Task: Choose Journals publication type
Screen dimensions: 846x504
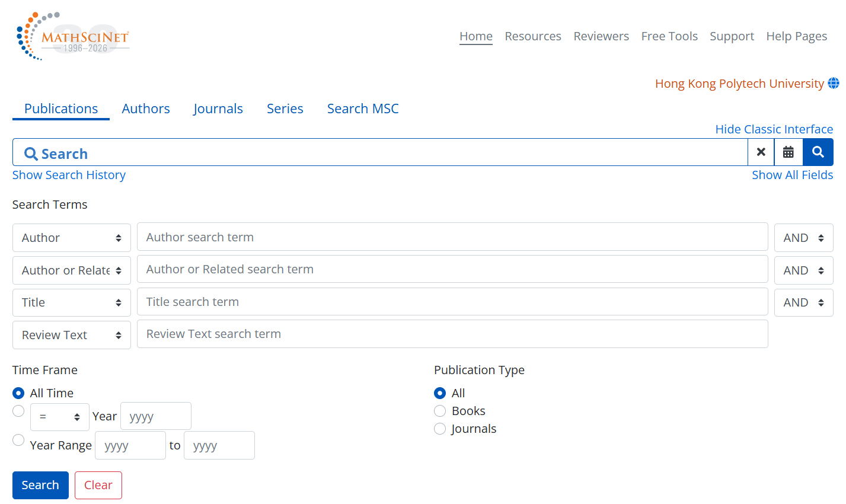Action: pyautogui.click(x=440, y=429)
